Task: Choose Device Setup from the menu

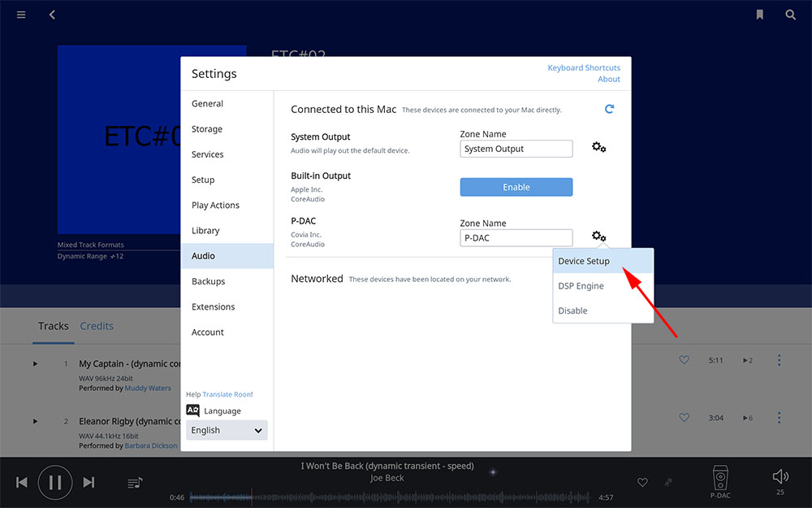Action: [x=584, y=261]
